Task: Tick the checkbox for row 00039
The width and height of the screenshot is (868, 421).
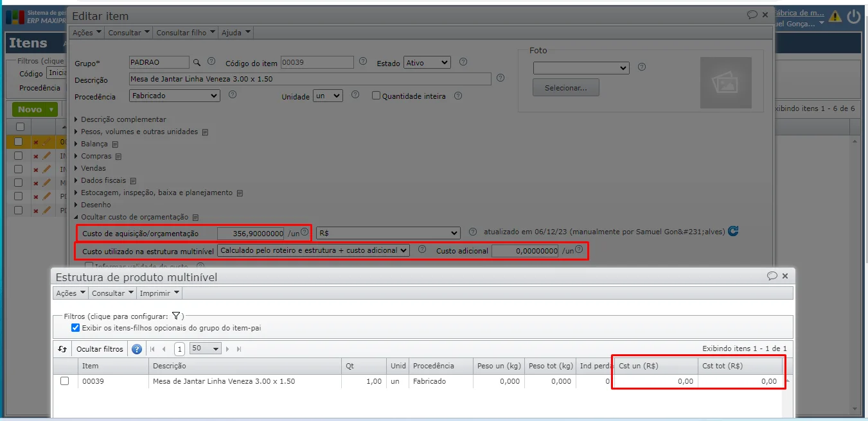Action: pos(64,381)
